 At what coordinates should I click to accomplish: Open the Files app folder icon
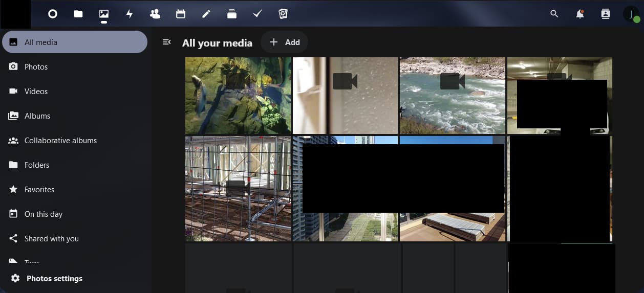[78, 14]
